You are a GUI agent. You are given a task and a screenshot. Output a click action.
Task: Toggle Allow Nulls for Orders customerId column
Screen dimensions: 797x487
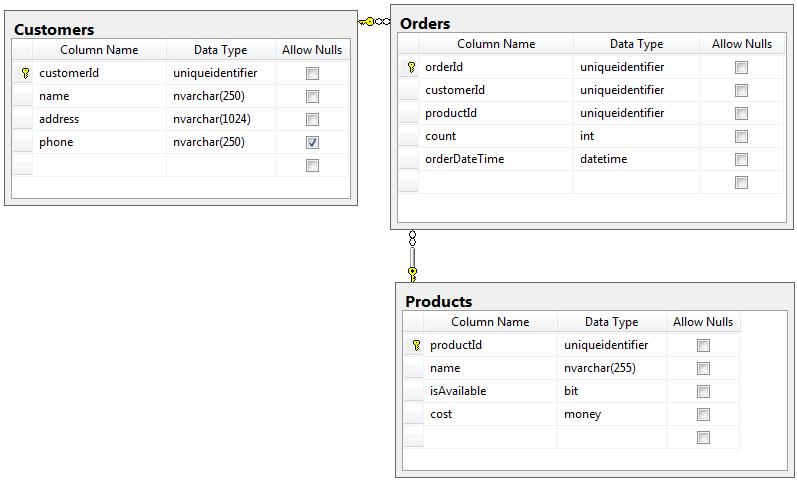(741, 90)
